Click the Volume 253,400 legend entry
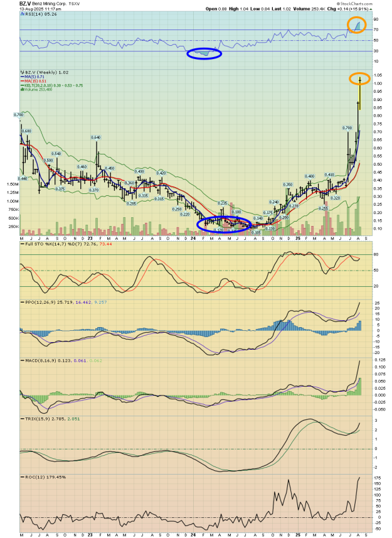Image resolution: width=392 pixels, height=538 pixels. click(37, 90)
